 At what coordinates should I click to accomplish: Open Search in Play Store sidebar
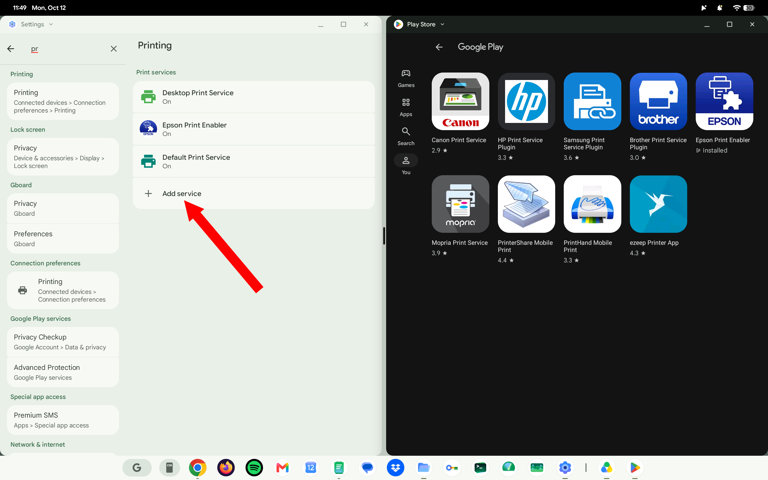406,136
